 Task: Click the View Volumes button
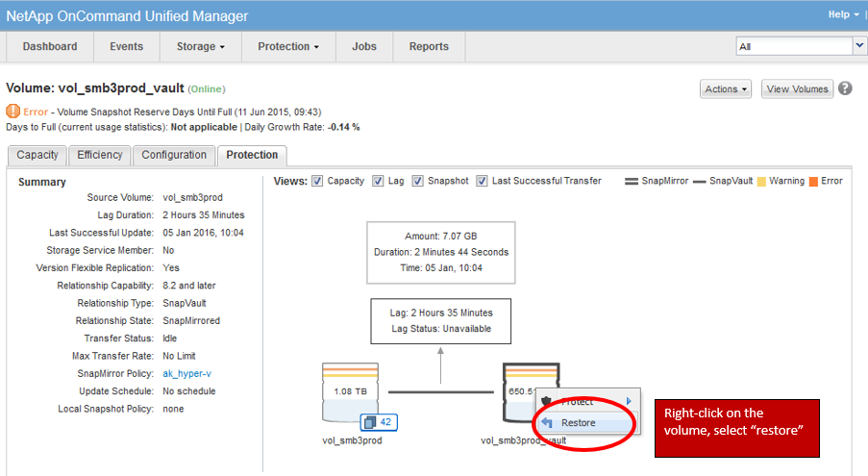tap(797, 89)
